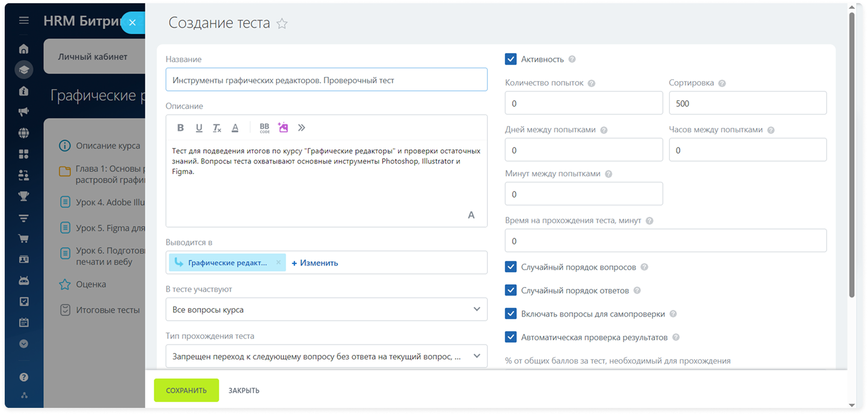
Task: Open the В тесте участвуют dropdown
Action: [326, 310]
